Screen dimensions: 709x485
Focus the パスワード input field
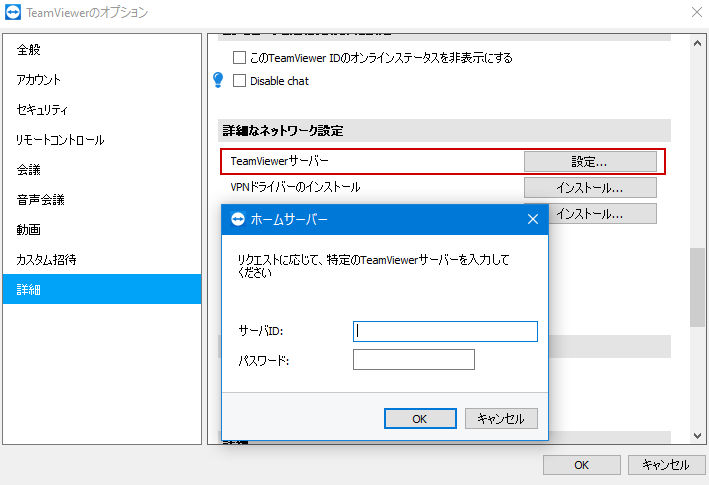(414, 359)
